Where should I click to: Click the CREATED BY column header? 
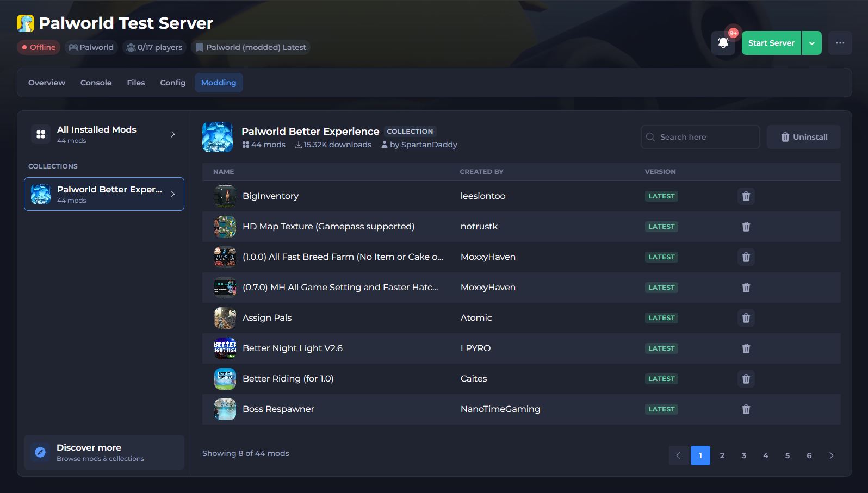(x=481, y=172)
